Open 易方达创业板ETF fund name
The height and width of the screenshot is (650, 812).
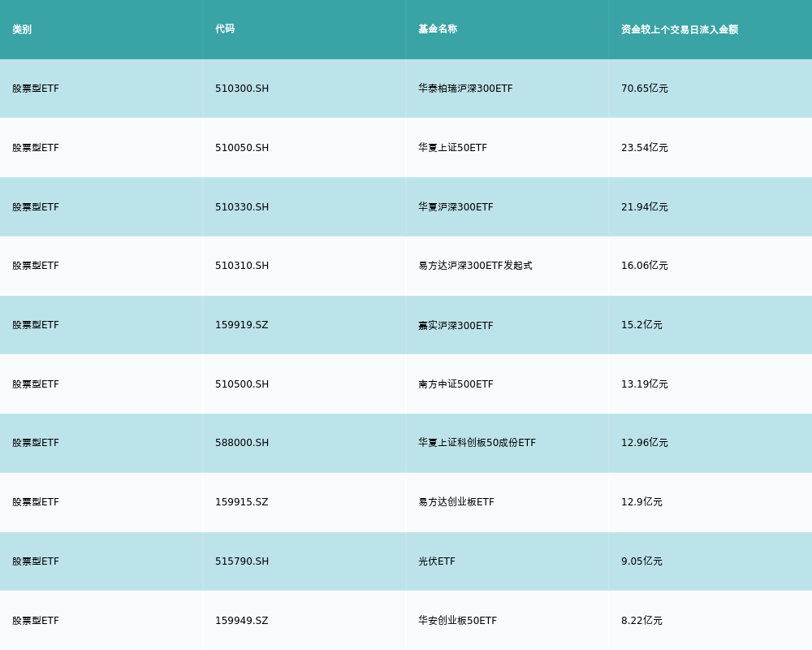456,502
